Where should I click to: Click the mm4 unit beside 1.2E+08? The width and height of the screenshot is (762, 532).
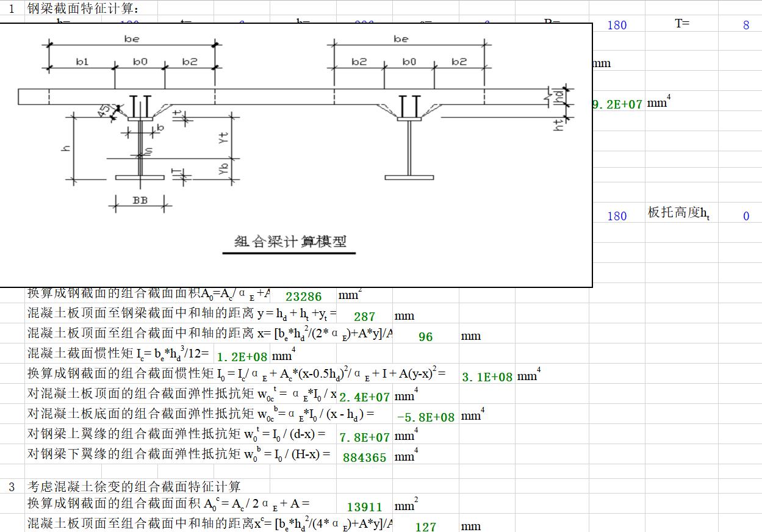coord(284,354)
